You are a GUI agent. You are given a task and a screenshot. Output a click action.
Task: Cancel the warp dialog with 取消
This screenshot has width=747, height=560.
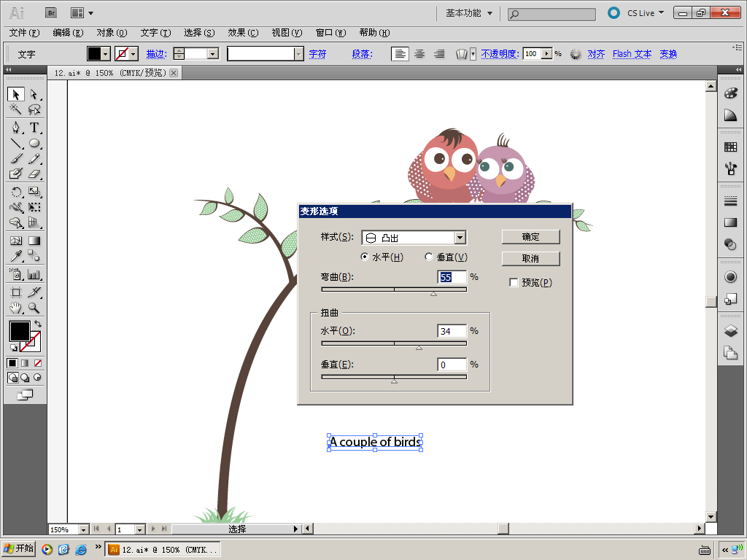531,259
